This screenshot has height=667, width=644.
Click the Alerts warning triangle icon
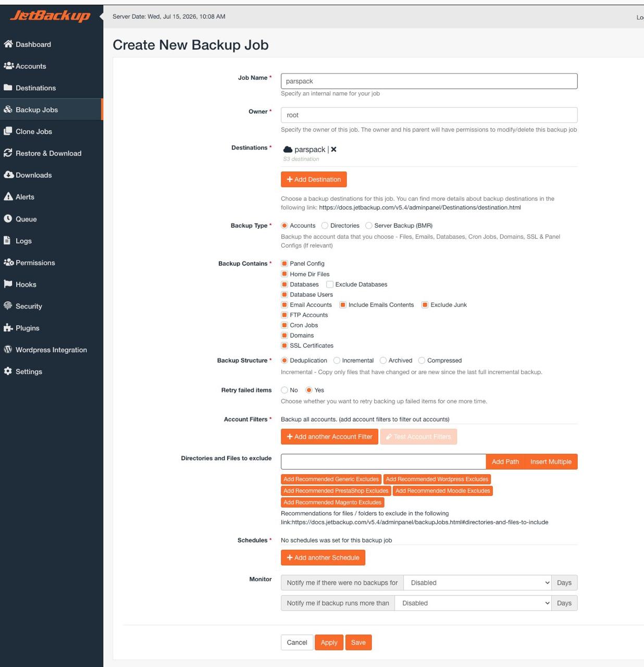pyautogui.click(x=8, y=196)
